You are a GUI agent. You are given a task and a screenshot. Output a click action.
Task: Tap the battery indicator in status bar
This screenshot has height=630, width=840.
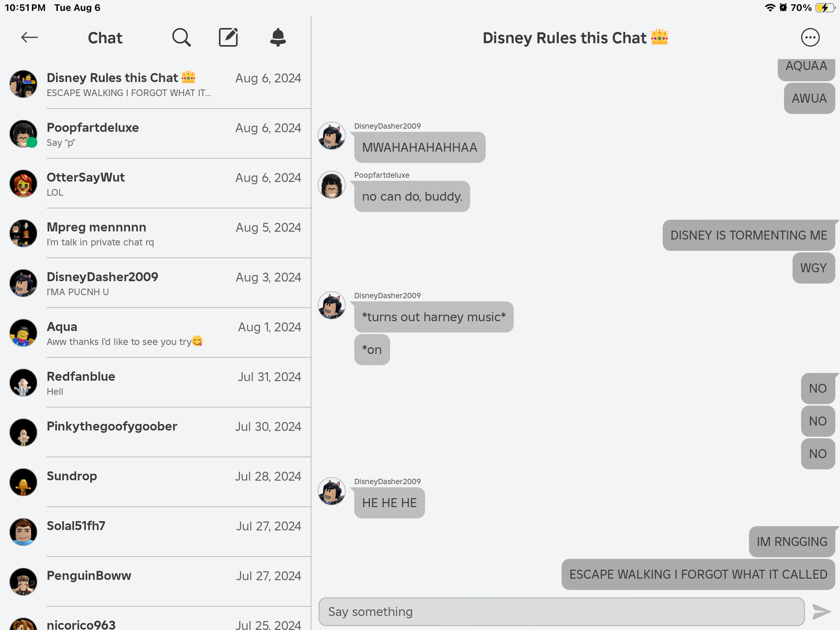click(x=825, y=8)
